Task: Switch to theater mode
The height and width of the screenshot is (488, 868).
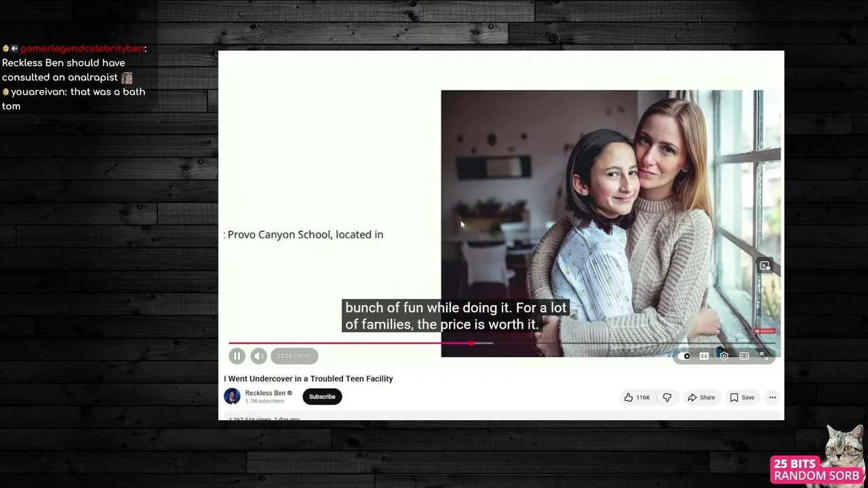Action: [x=744, y=356]
